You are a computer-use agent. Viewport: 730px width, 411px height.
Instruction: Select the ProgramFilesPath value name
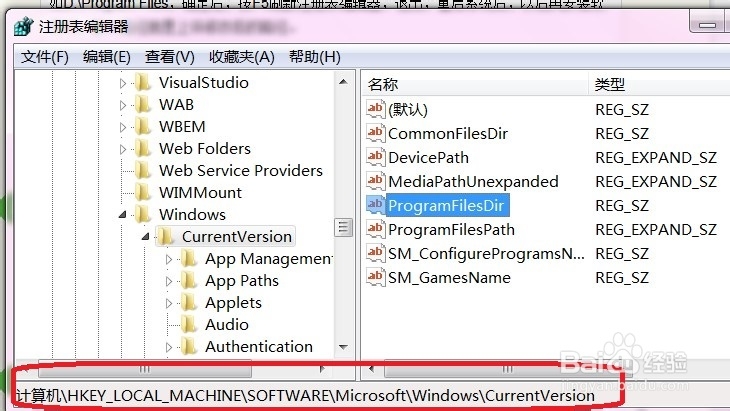pos(452,229)
